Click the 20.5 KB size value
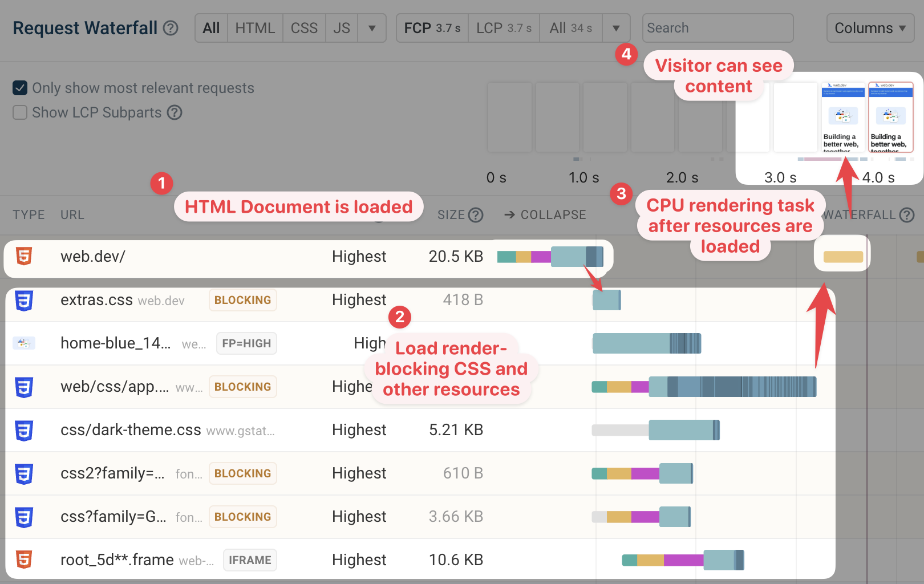 pyautogui.click(x=456, y=257)
